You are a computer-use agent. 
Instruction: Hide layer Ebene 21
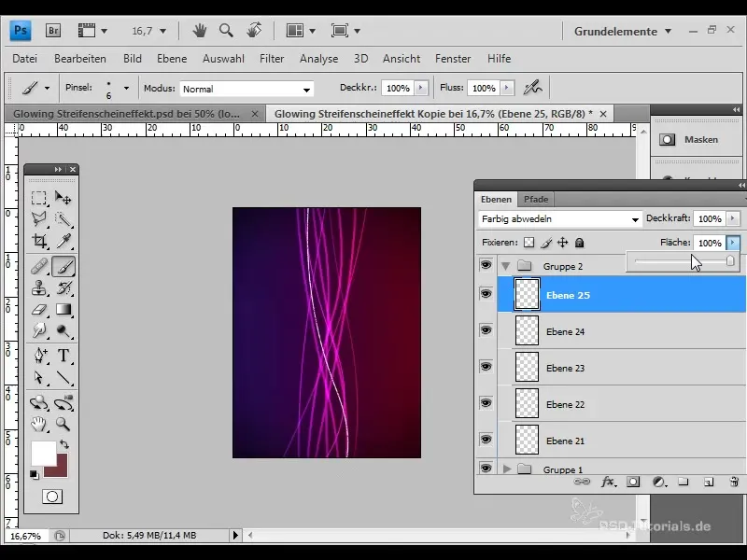(x=486, y=439)
